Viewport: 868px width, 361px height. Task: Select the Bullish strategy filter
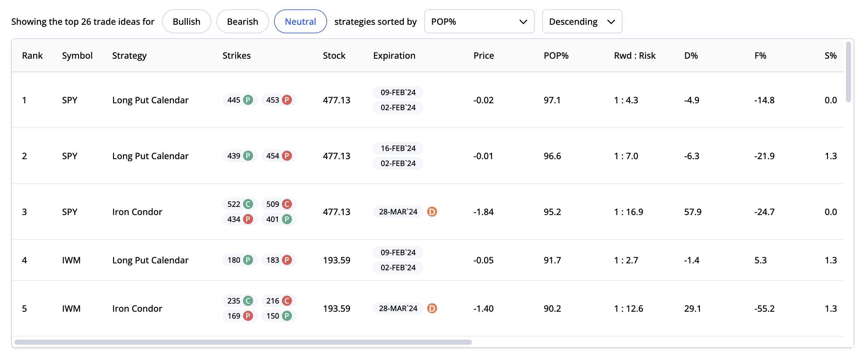[186, 22]
